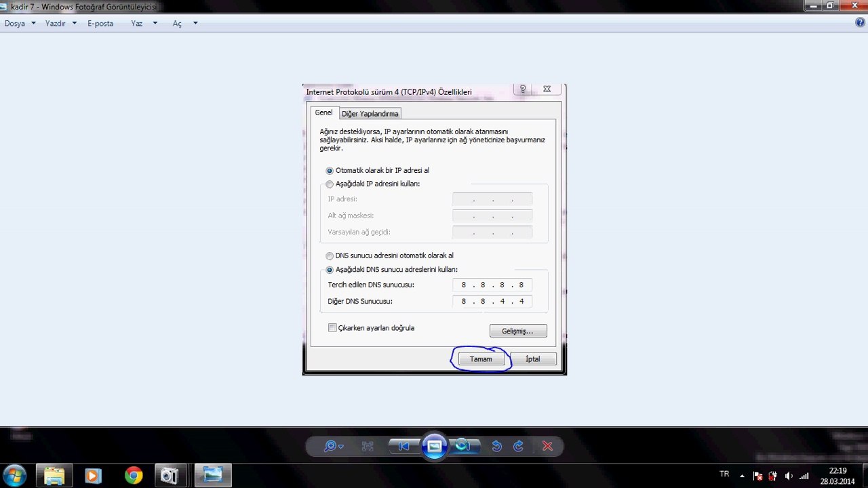
Task: Open Google Chrome from the taskbar
Action: (x=134, y=476)
